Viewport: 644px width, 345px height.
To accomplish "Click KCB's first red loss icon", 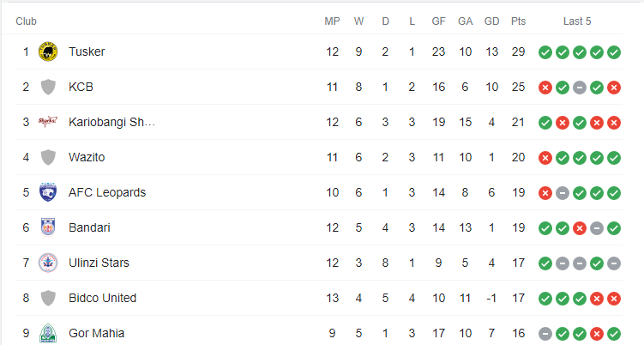I will point(545,88).
